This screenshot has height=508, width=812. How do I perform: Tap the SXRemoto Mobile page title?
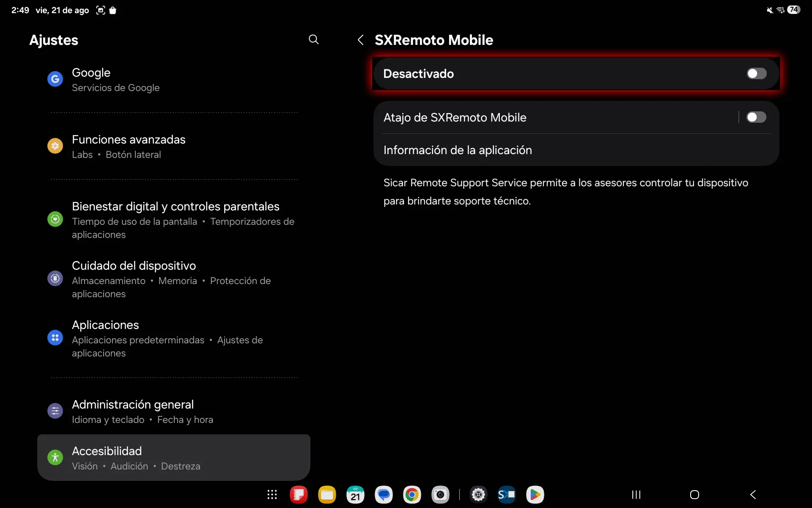click(434, 40)
